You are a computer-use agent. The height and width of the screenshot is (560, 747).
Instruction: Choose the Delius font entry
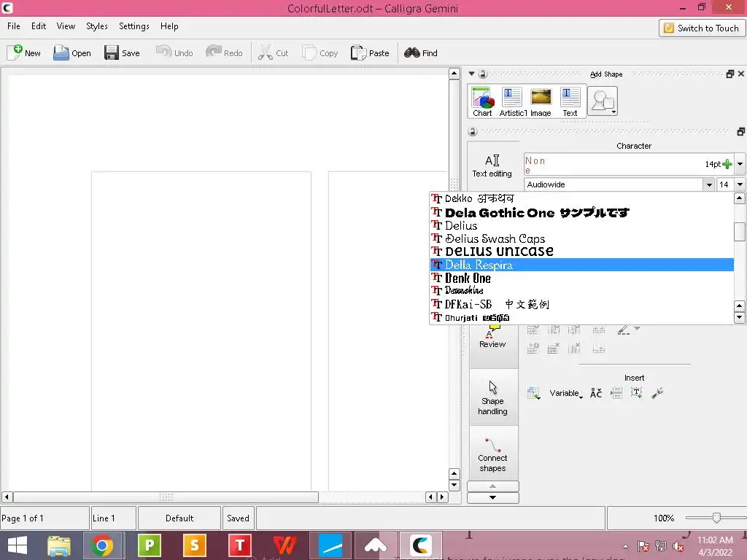pos(581,226)
